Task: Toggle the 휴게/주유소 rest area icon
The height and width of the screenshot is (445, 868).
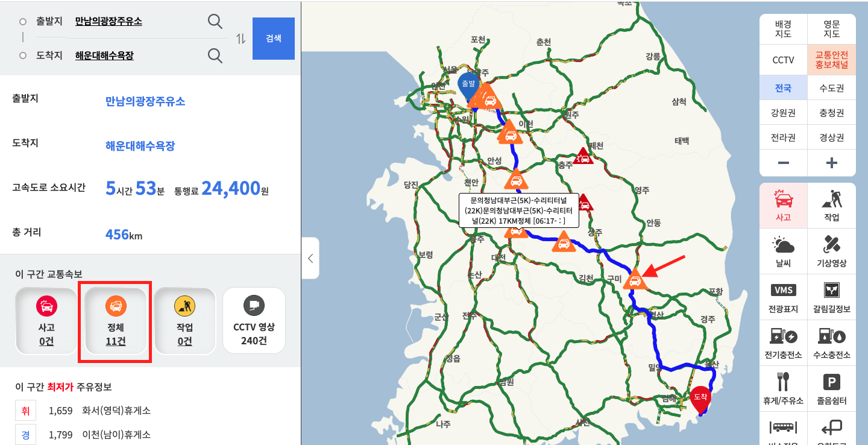Action: [784, 389]
